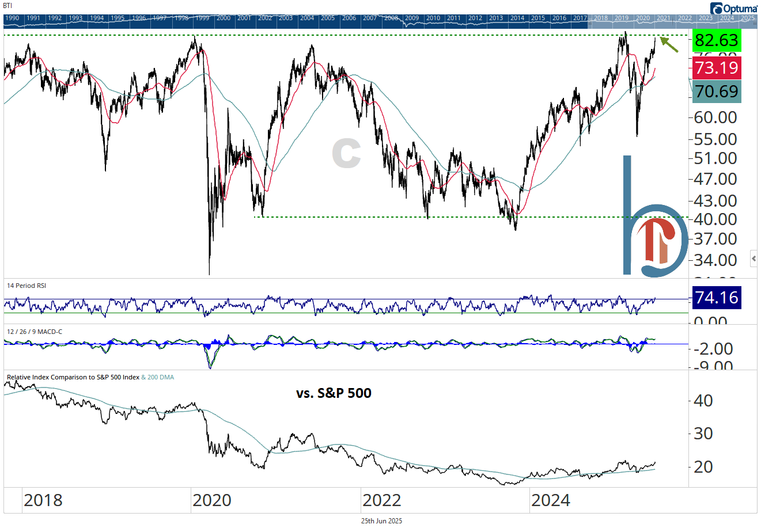Click the 40 relative strength axis label
Screen dimensions: 761x532
(x=703, y=401)
